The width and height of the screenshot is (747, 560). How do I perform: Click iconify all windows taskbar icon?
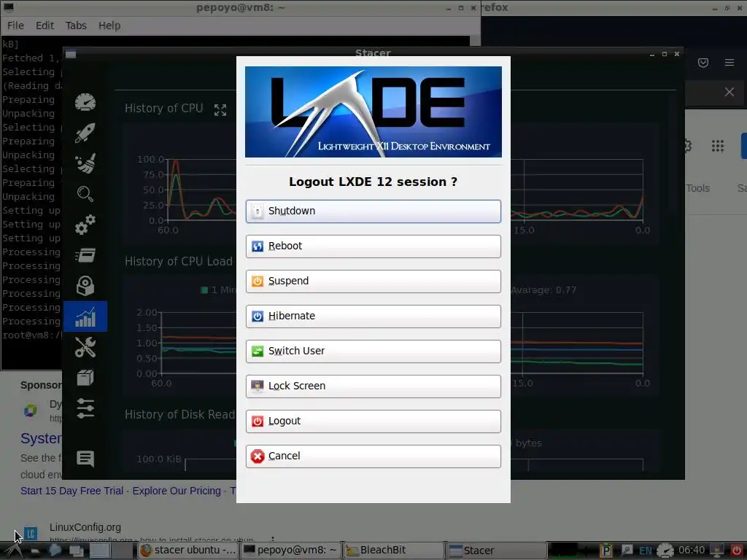point(76,551)
